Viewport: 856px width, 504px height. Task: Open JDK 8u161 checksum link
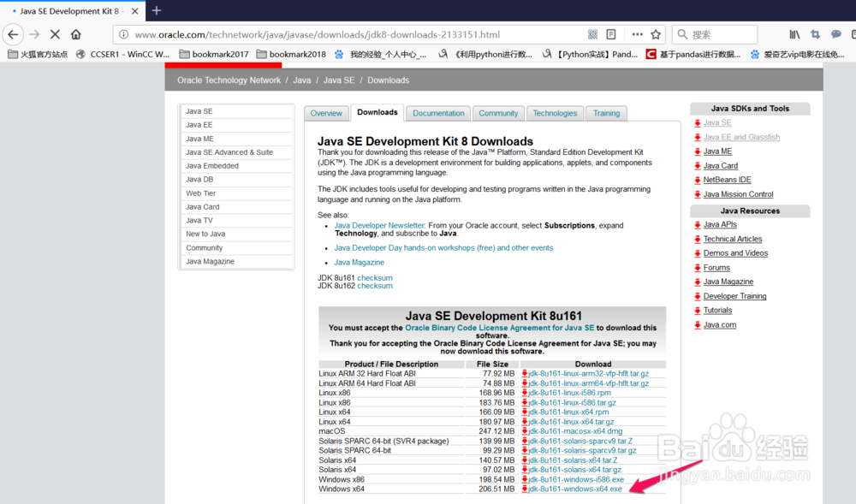375,277
